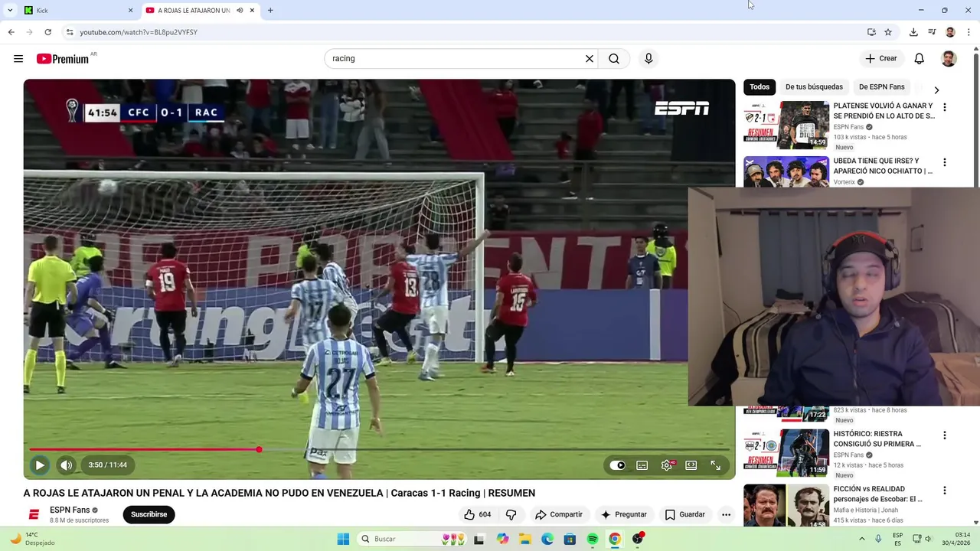Select the 'De tus búsquedas' chip
Image resolution: width=980 pixels, height=551 pixels.
814,86
